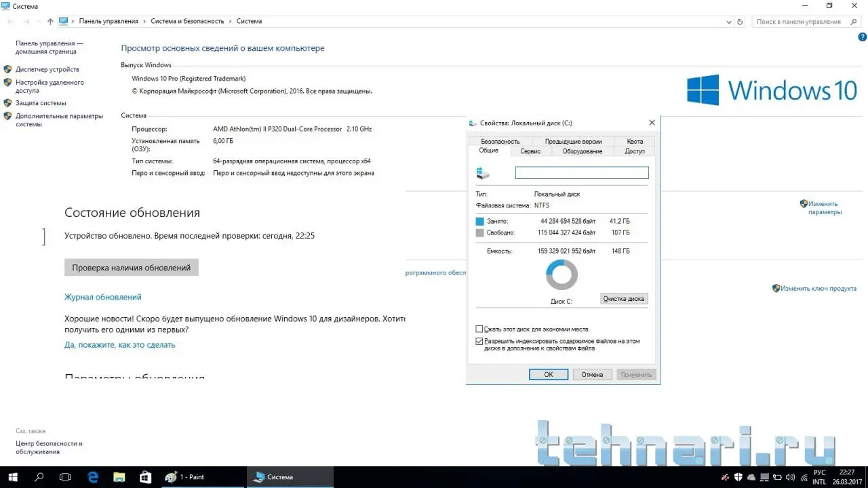Open OneDrive cloud icon in system tray

(x=751, y=477)
